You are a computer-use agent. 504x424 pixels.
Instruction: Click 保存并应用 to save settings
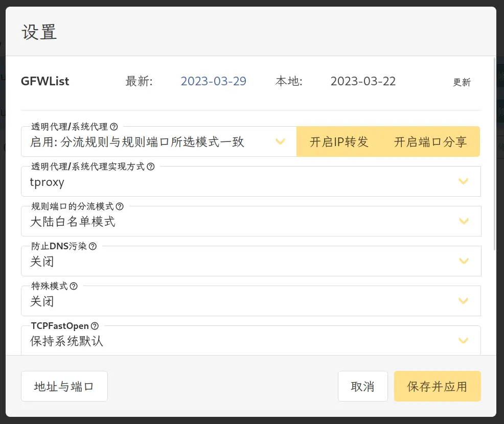[x=437, y=386]
